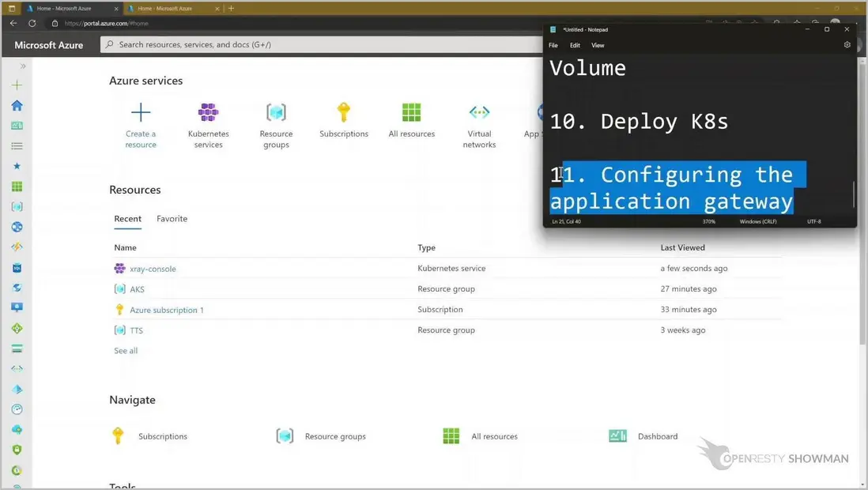Select the first Home - Microsoft Azure browser tab
This screenshot has height=490, width=868.
coord(71,9)
